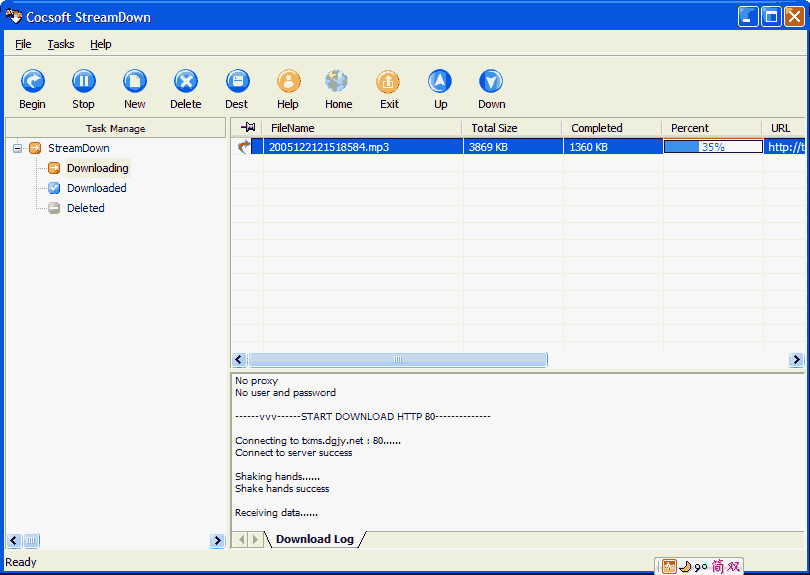Sort by the FileName column header
This screenshot has width=810, height=575.
[362, 128]
